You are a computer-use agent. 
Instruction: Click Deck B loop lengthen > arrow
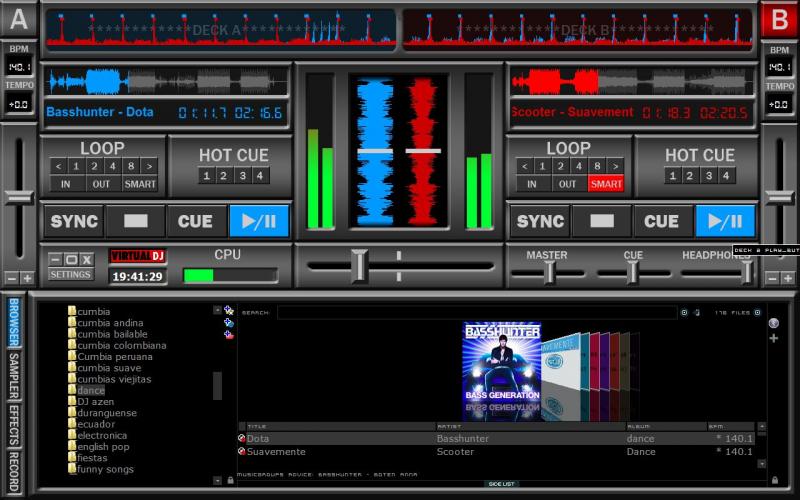coord(616,166)
